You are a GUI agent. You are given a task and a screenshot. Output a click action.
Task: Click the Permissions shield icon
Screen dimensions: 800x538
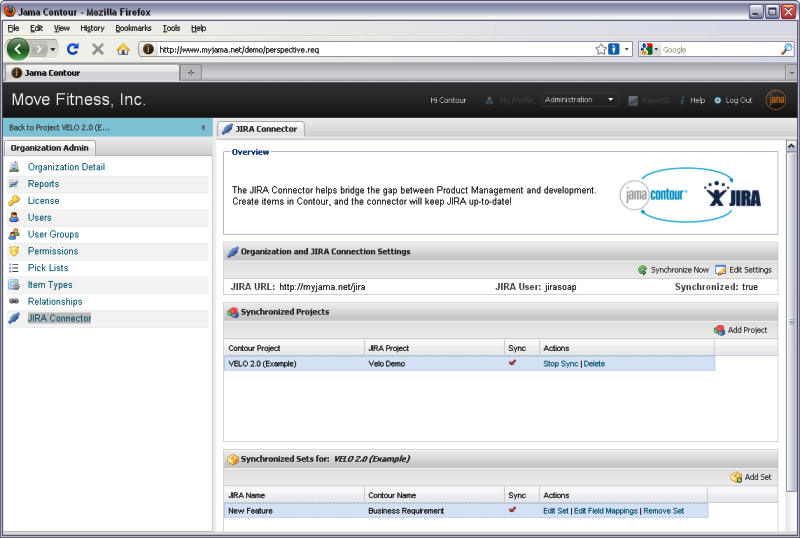pos(14,251)
